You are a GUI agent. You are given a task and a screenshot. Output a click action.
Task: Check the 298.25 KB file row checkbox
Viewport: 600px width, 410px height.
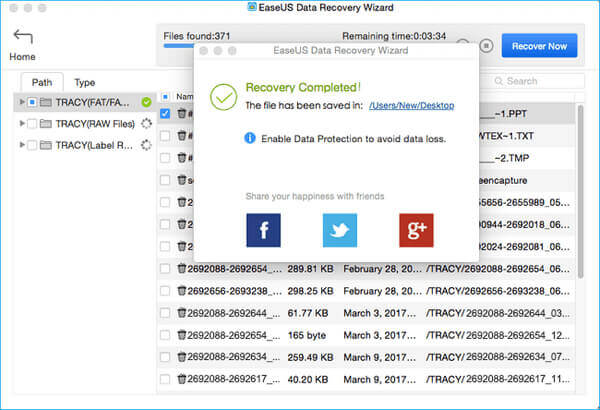click(165, 291)
